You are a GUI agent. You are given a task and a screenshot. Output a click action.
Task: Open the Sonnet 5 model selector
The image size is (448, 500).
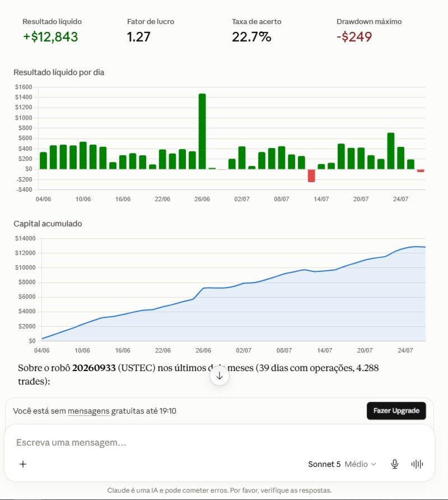[324, 464]
